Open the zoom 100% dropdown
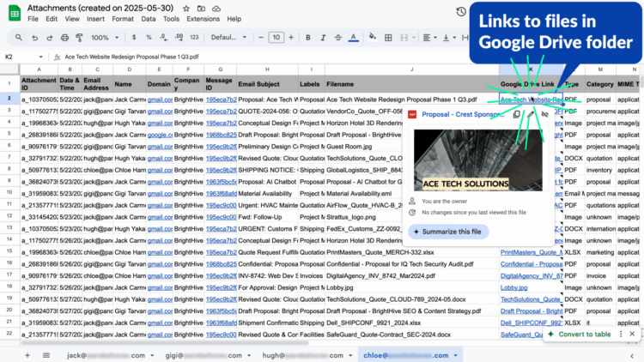The image size is (644, 362). coord(105,38)
